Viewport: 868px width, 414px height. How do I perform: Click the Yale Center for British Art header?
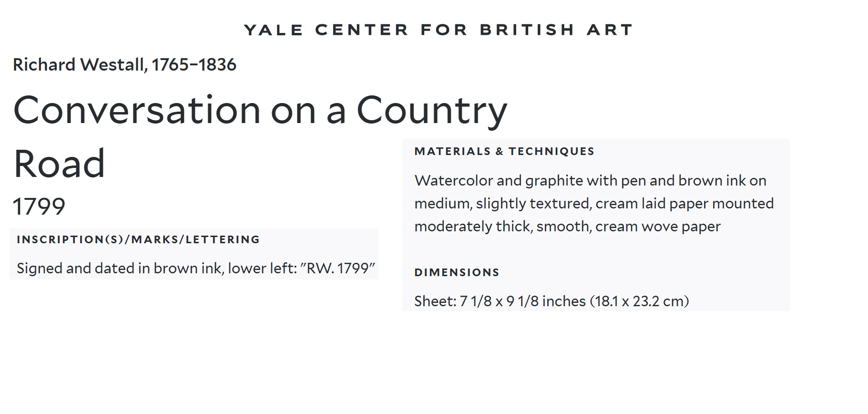point(438,30)
